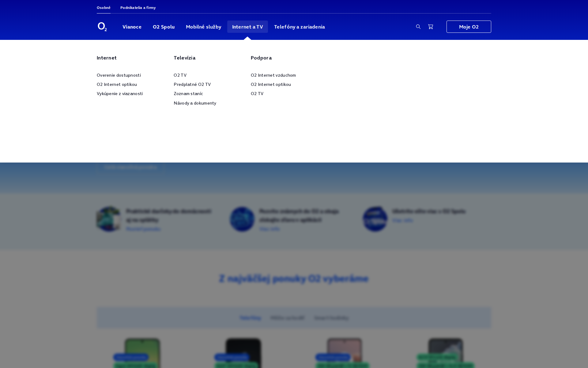The height and width of the screenshot is (368, 588).
Task: Click "O2 Internet optikou" under Podpora
Action: tap(270, 84)
